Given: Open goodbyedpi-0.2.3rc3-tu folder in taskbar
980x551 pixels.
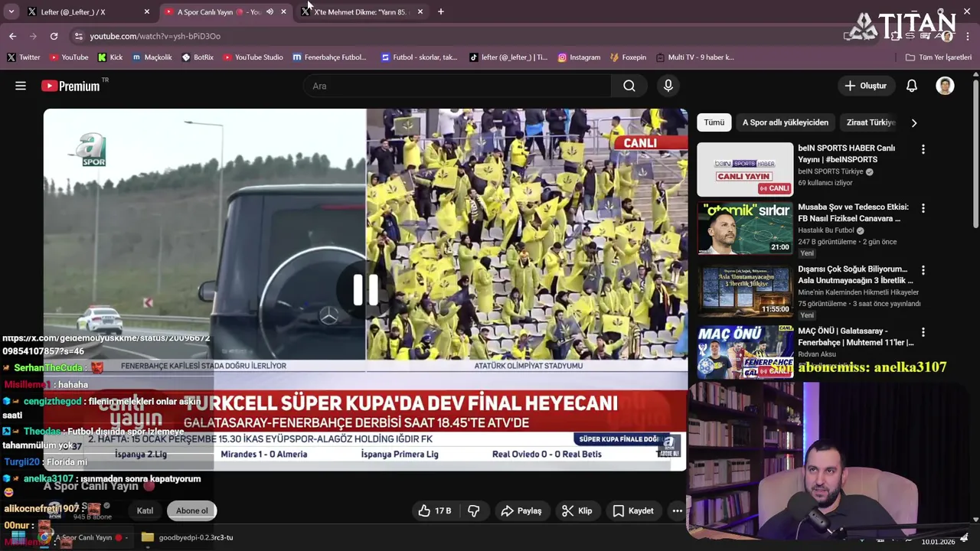Looking at the screenshot, I should [x=188, y=537].
